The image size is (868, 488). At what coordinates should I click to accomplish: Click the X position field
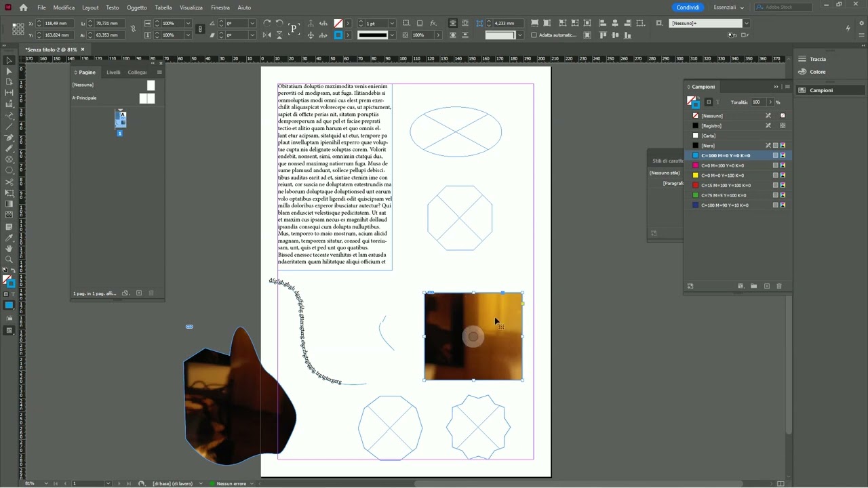point(57,23)
